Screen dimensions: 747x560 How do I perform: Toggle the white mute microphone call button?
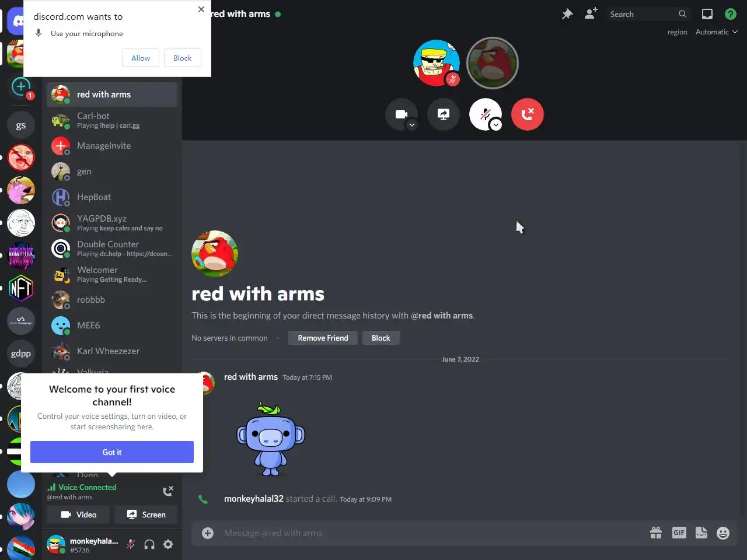click(x=486, y=114)
